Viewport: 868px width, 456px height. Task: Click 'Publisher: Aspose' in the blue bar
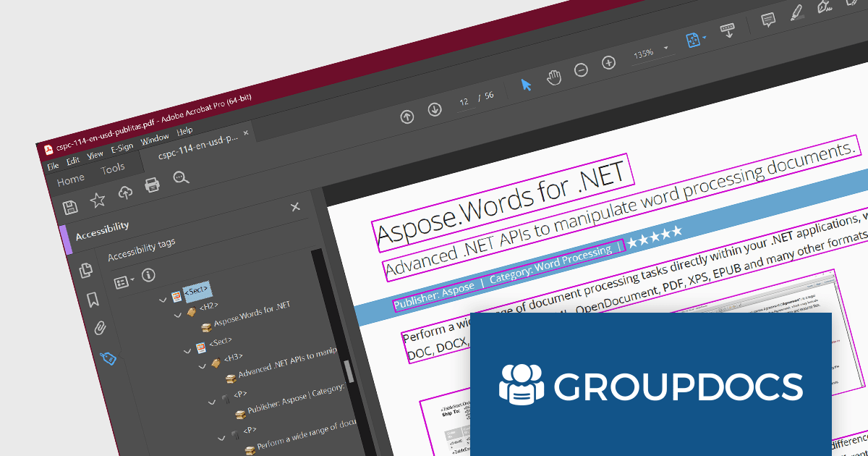coord(434,294)
